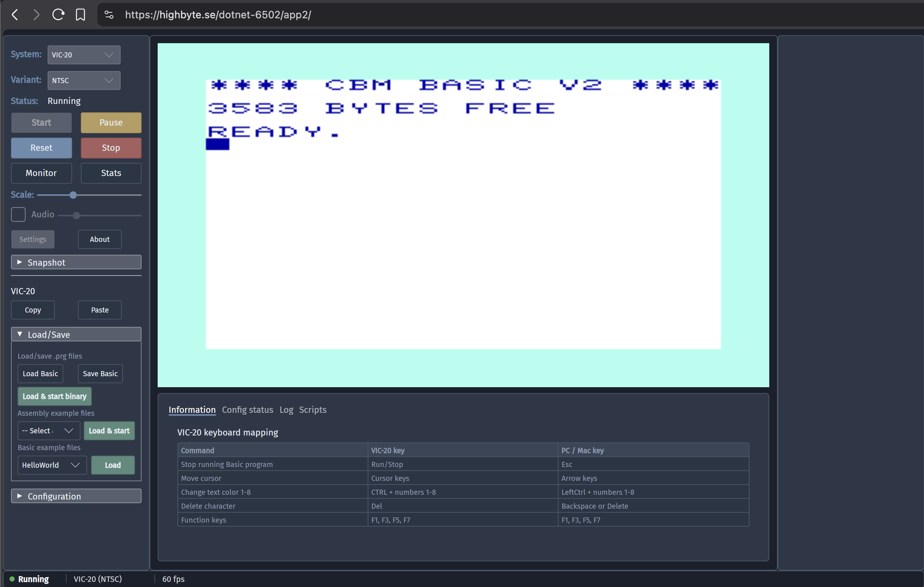Click Load & start for assembly example

[x=109, y=431]
